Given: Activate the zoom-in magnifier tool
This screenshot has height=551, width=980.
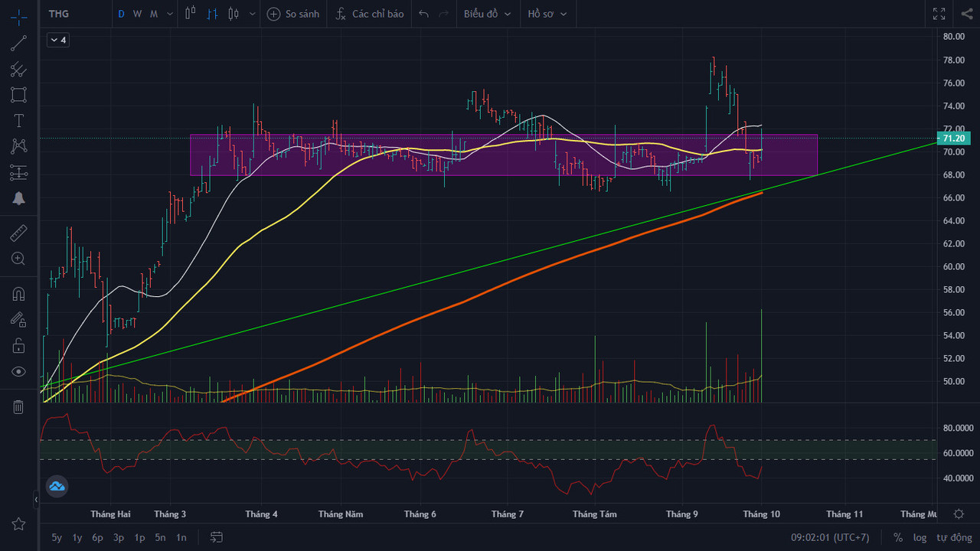Looking at the screenshot, I should click(x=18, y=259).
